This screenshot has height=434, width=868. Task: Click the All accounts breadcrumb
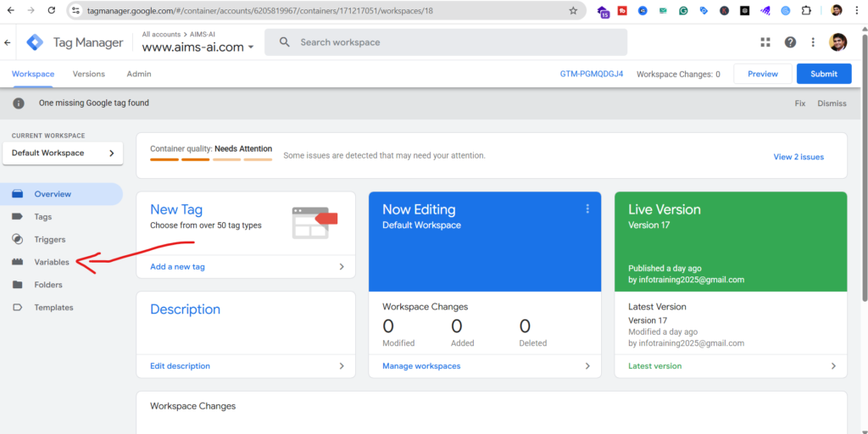(x=161, y=34)
